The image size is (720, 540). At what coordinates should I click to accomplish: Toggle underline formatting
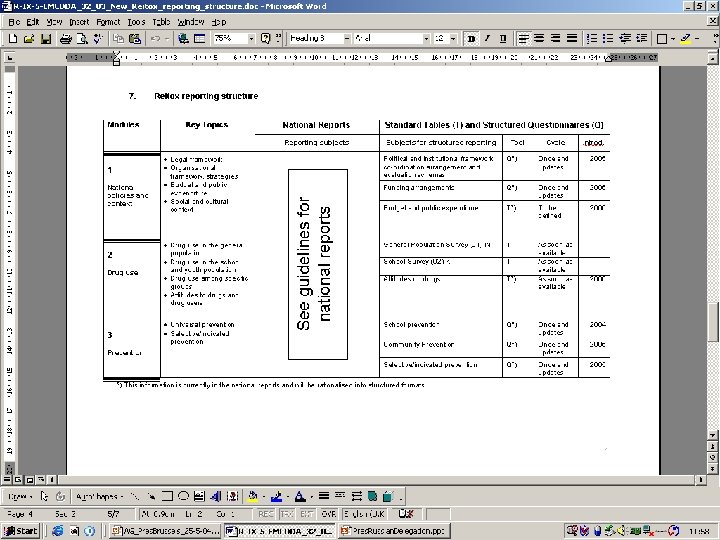tap(503, 39)
